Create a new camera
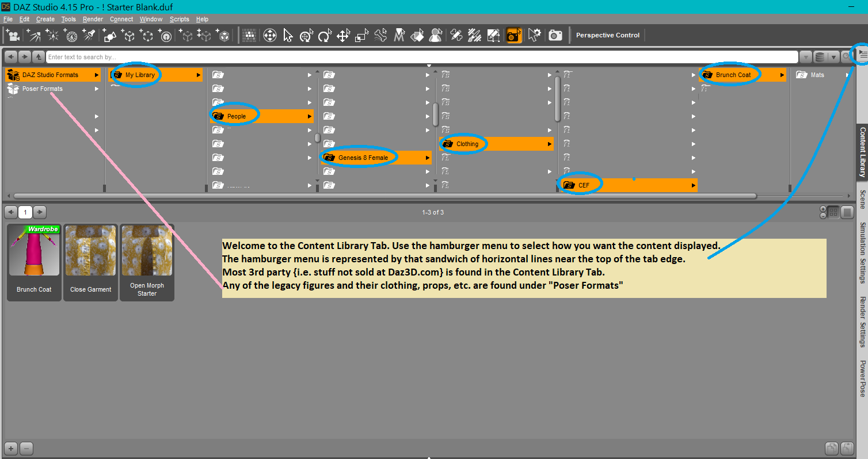Screen dimensions: 868x459 (x=13, y=35)
